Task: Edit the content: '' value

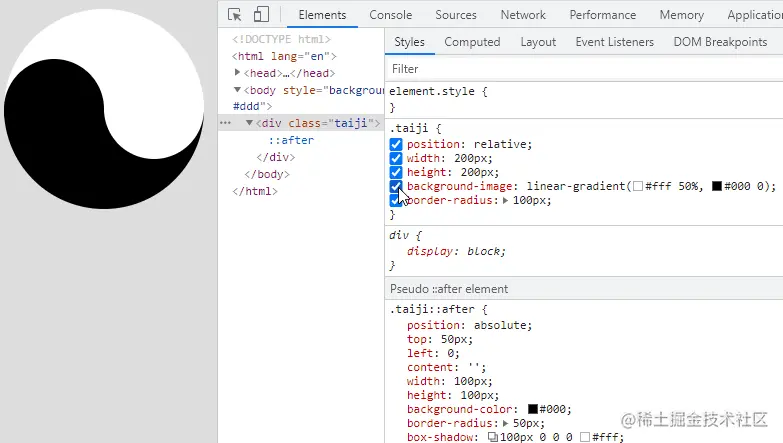Action: (x=473, y=367)
